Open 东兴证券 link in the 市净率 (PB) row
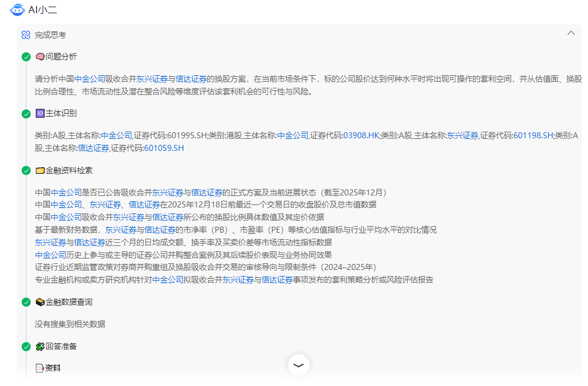Image resolution: width=588 pixels, height=386 pixels. [x=121, y=230]
